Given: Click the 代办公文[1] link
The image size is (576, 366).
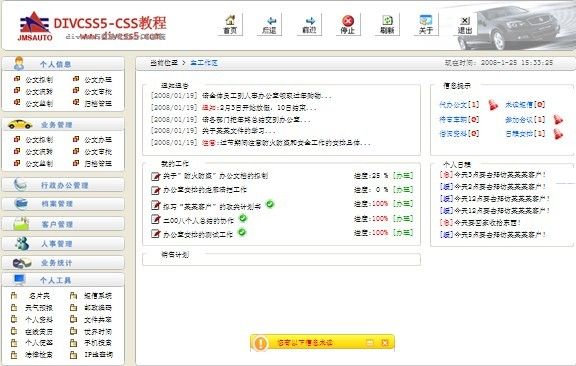Looking at the screenshot, I should 459,105.
